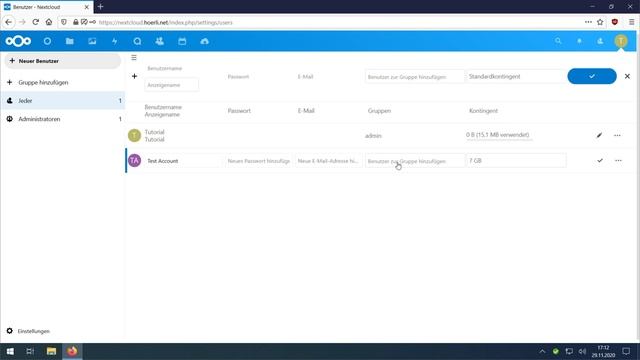Click the Passwort field in new user form
The image size is (640, 360).
258,76
